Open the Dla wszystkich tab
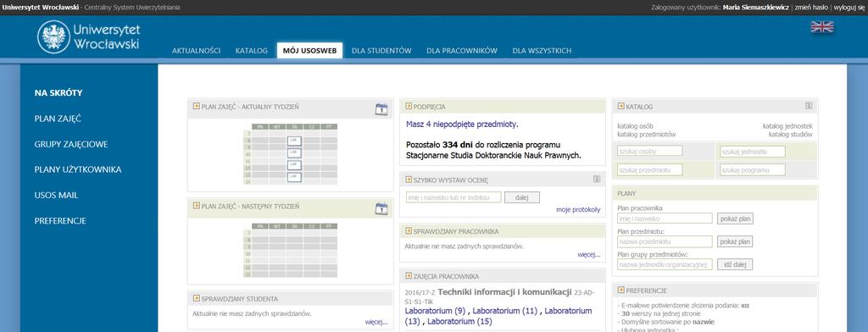Viewport: 868px width, 332px height. (x=542, y=50)
